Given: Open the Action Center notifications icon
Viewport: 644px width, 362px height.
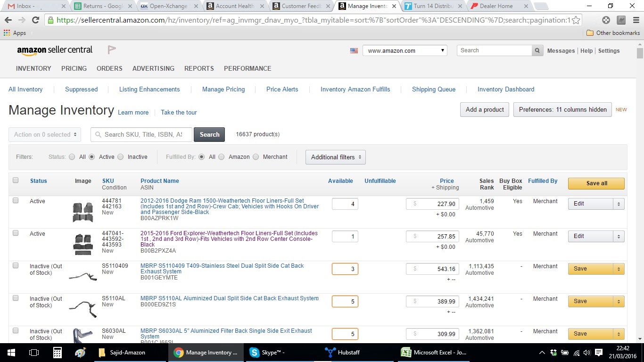Looking at the screenshot, I should (x=599, y=353).
